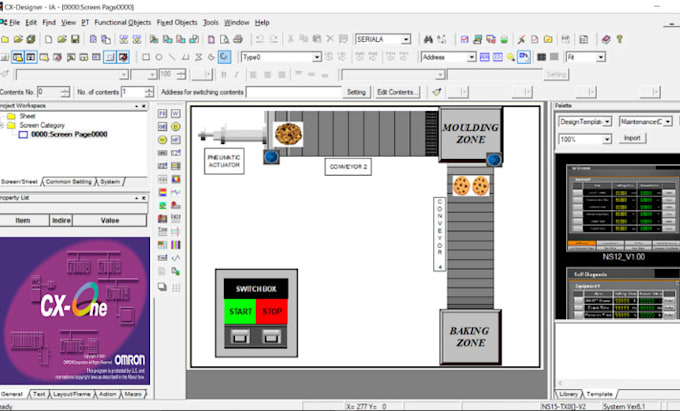The width and height of the screenshot is (680, 411).
Task: Open the Fixed Objects menu
Action: click(x=177, y=23)
